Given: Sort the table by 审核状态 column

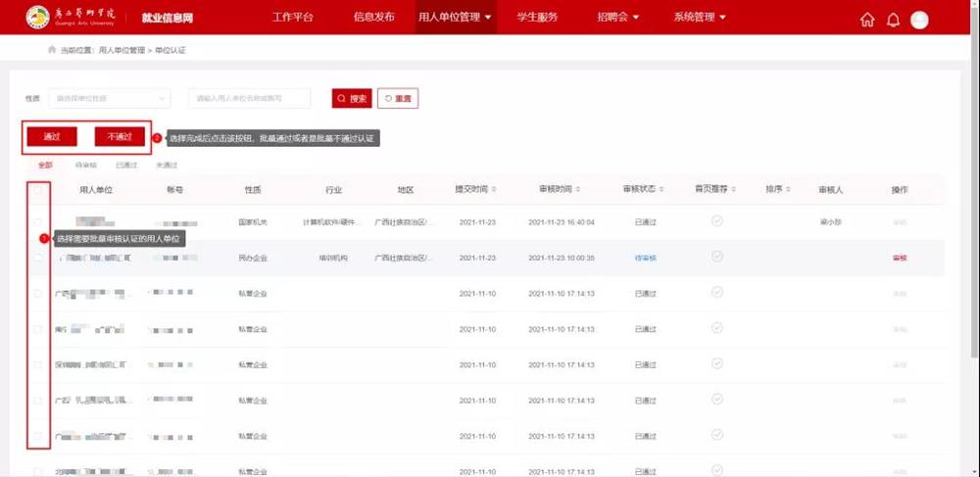Looking at the screenshot, I should tap(645, 189).
